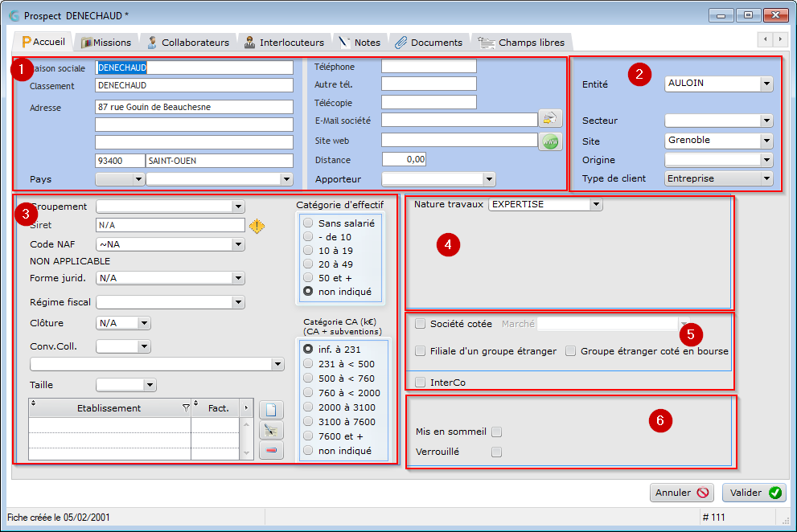Click the Valider button
The height and width of the screenshot is (532, 797).
click(754, 493)
